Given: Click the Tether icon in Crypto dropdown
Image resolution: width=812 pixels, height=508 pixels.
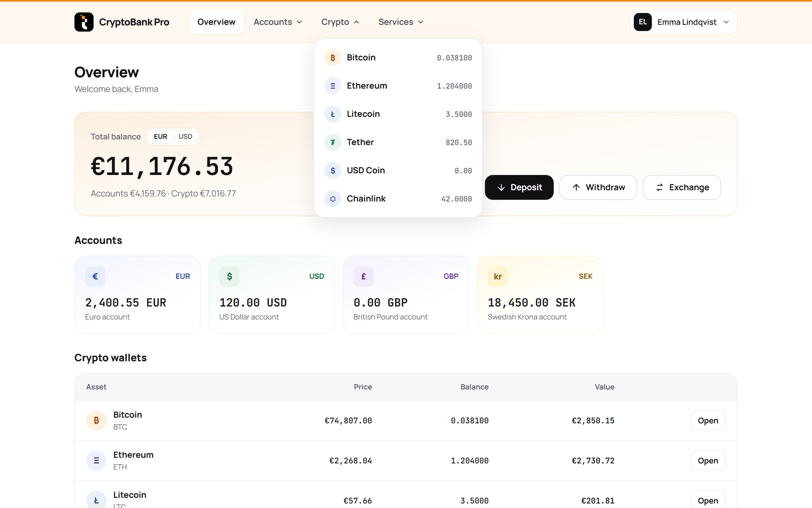Looking at the screenshot, I should [x=332, y=143].
